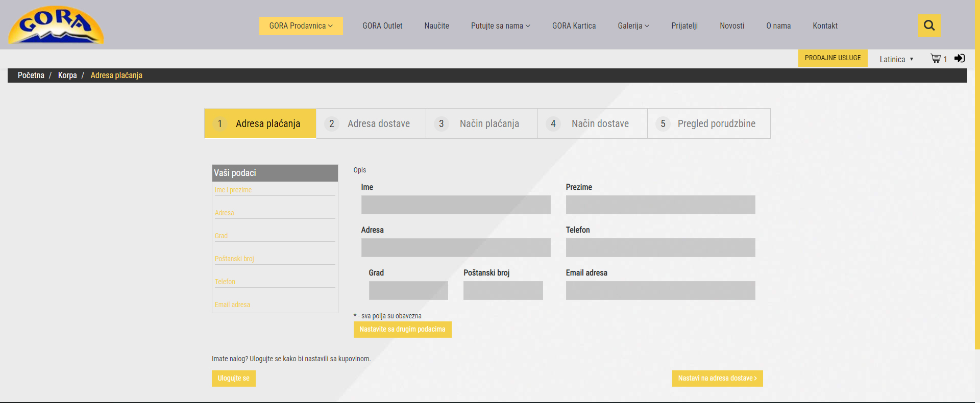The width and height of the screenshot is (980, 403).
Task: Click the Vaši podaci panel header
Action: (x=275, y=173)
